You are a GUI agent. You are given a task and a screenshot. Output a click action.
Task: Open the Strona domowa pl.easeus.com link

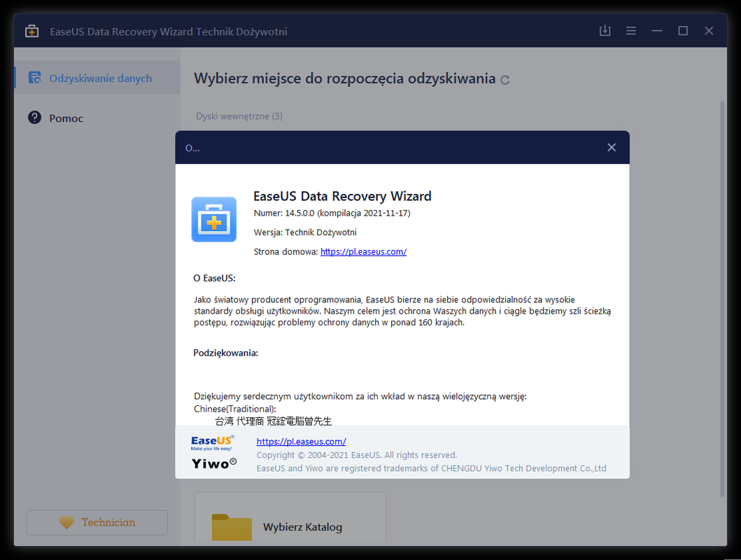tap(363, 251)
